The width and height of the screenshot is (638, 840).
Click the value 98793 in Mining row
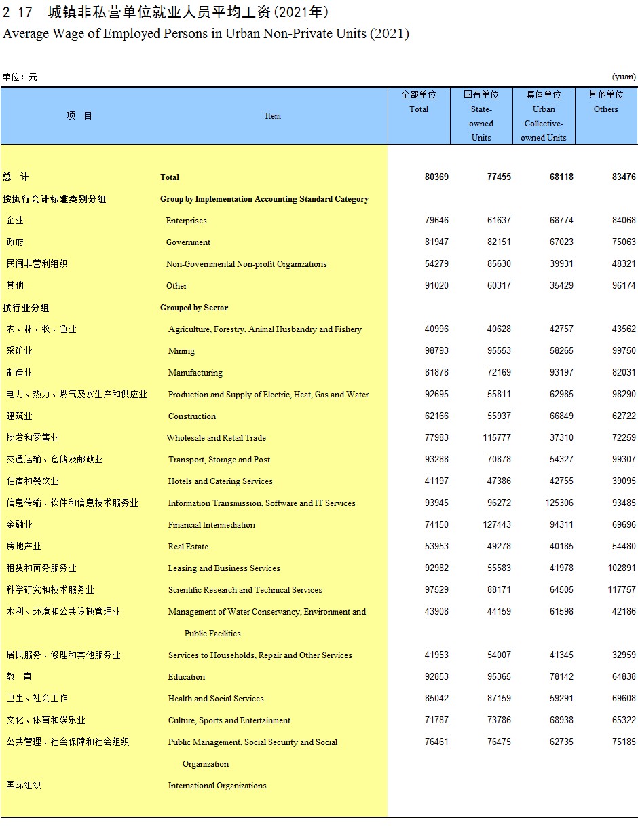pos(436,351)
